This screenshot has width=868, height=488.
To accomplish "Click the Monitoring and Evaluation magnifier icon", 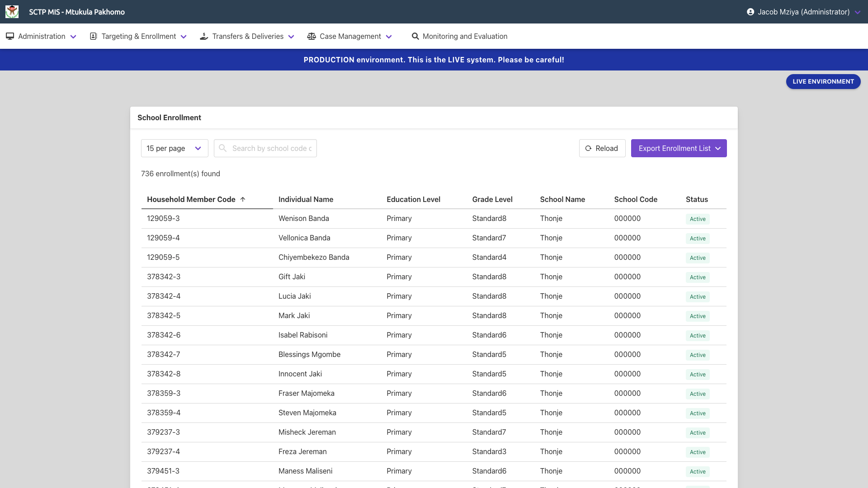I will click(x=415, y=36).
